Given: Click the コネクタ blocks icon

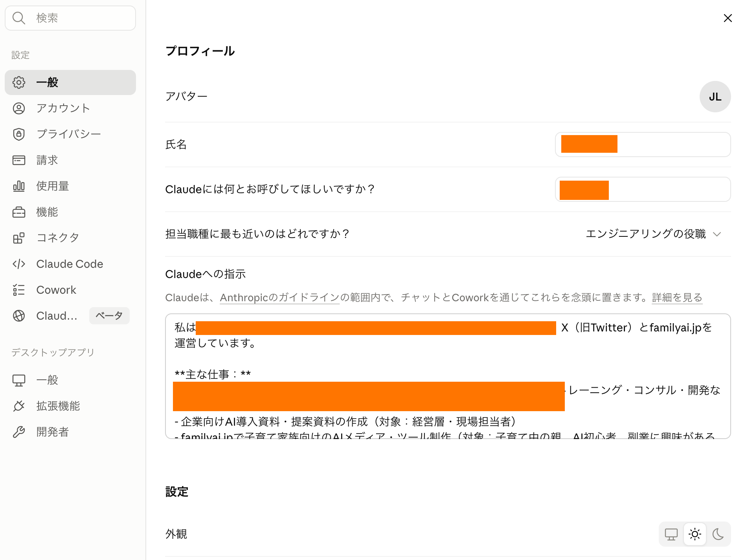Looking at the screenshot, I should click(18, 238).
